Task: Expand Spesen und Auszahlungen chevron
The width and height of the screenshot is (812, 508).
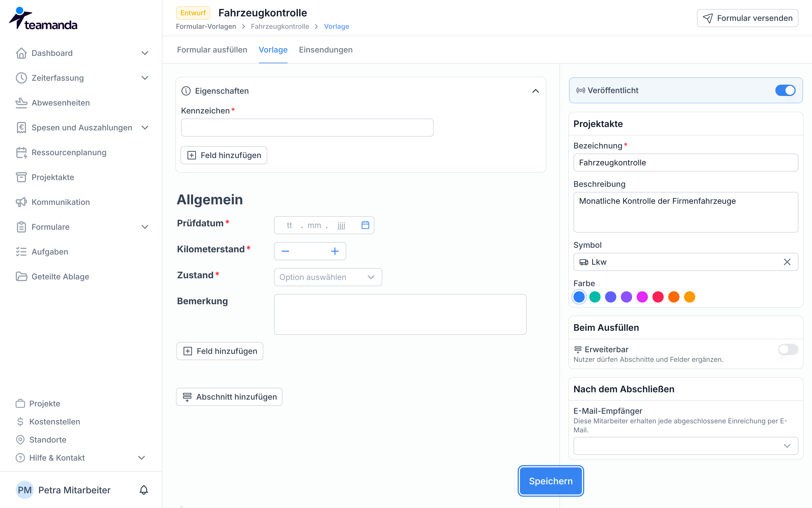Action: click(145, 128)
